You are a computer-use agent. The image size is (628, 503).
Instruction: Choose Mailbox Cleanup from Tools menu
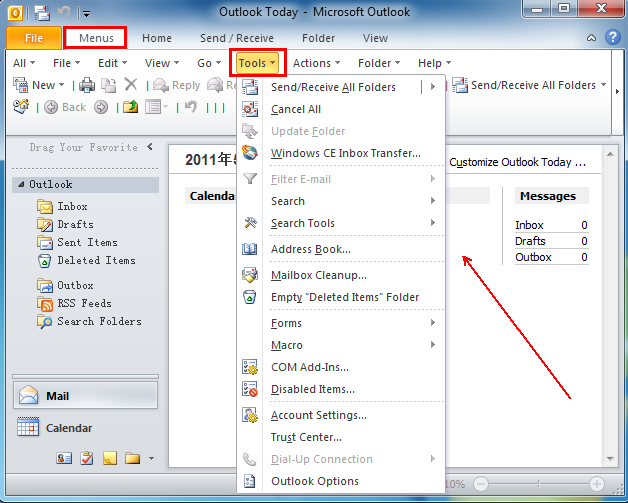coord(341,275)
